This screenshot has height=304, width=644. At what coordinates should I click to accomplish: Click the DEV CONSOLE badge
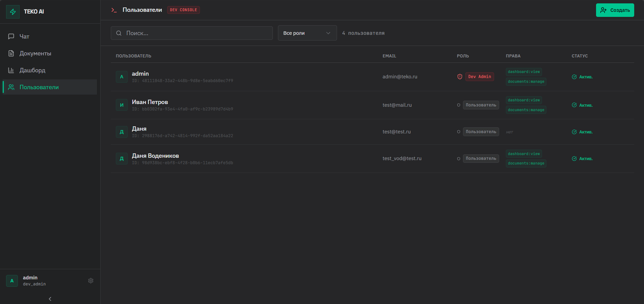point(183,10)
